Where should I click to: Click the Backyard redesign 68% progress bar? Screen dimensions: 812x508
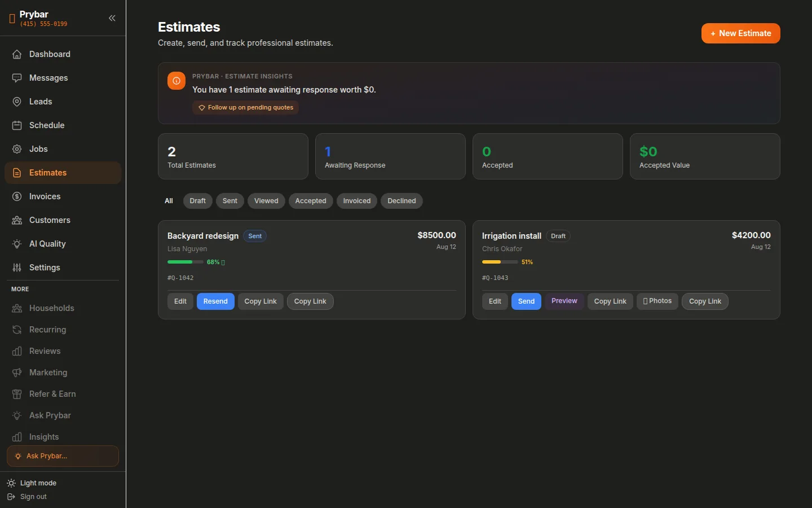[186, 262]
